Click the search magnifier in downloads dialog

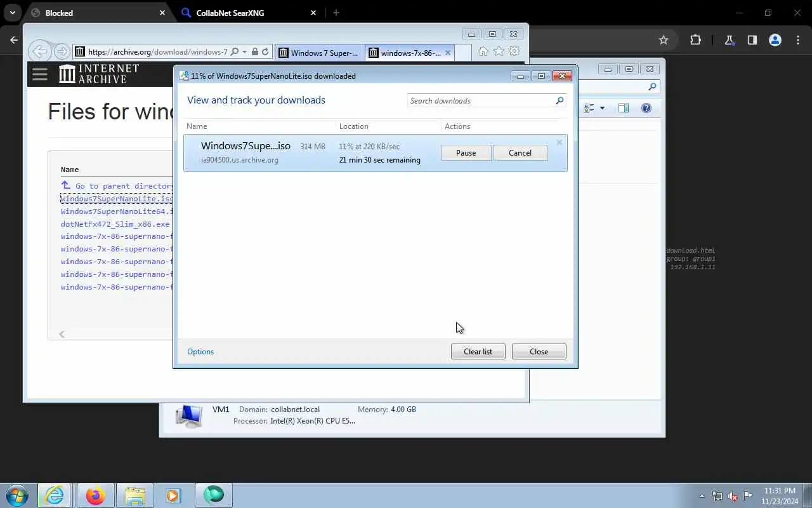[560, 101]
